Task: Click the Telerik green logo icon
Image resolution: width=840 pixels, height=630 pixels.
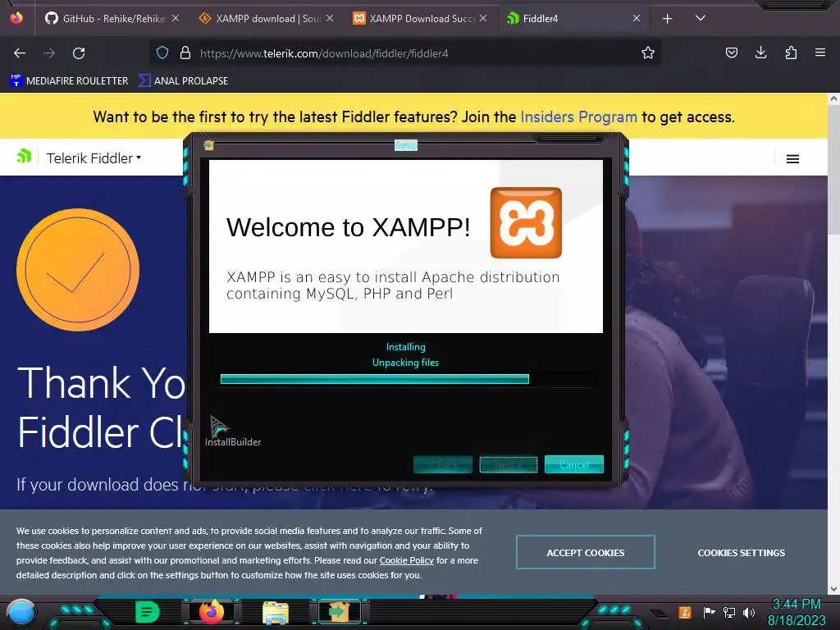Action: (24, 157)
